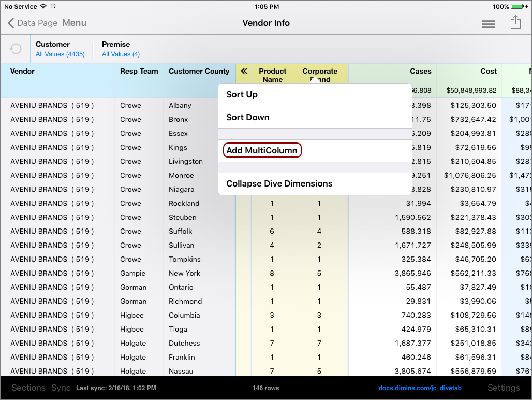The width and height of the screenshot is (532, 400).
Task: Open the docs.dimins.com/jc_divetab link
Action: 419,388
